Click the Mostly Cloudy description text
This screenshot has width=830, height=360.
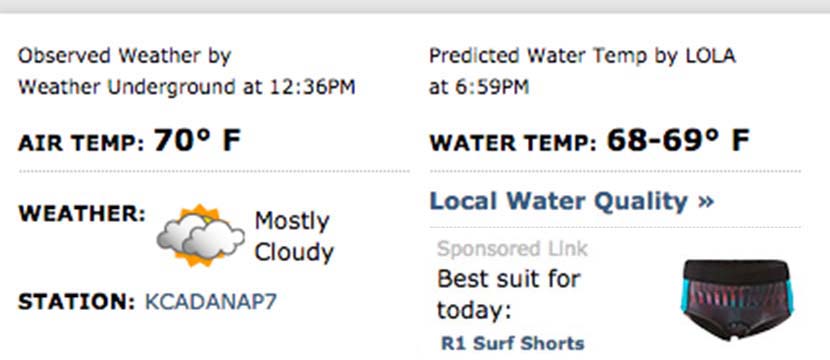294,236
